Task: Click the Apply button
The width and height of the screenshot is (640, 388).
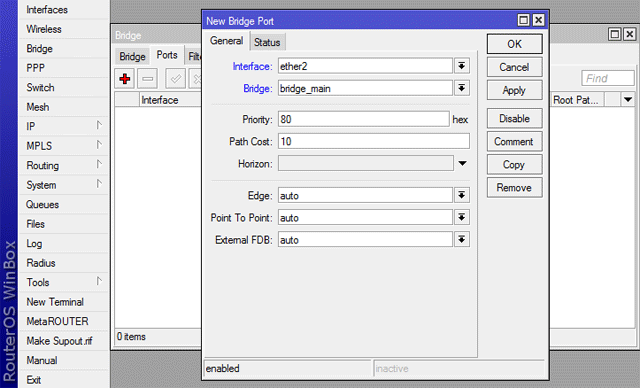Action: 514,90
